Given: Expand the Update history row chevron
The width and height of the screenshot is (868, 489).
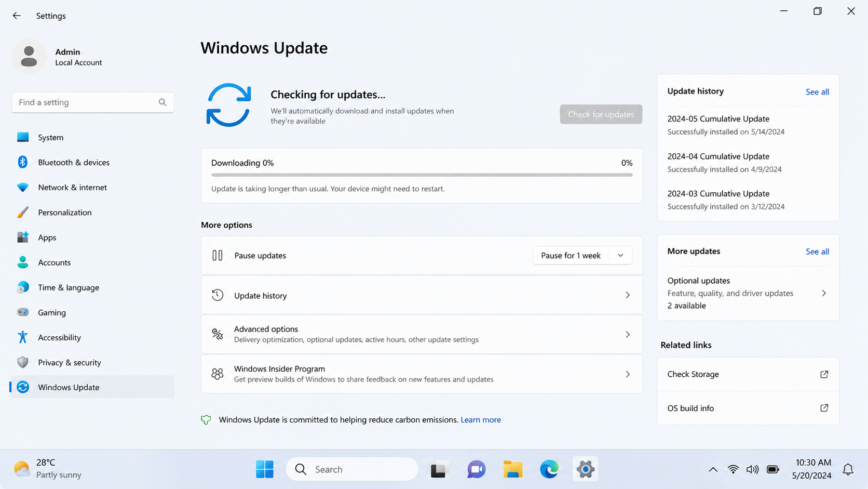Looking at the screenshot, I should (627, 295).
